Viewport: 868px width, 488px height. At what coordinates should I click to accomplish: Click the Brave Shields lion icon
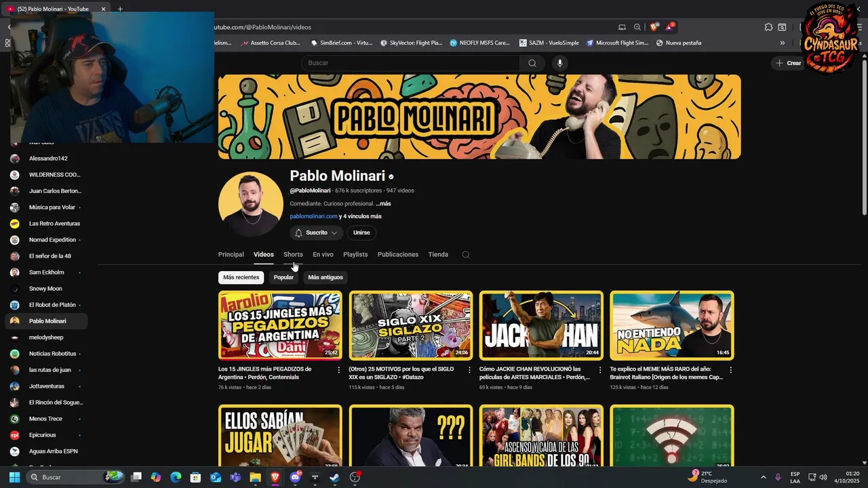(x=654, y=27)
